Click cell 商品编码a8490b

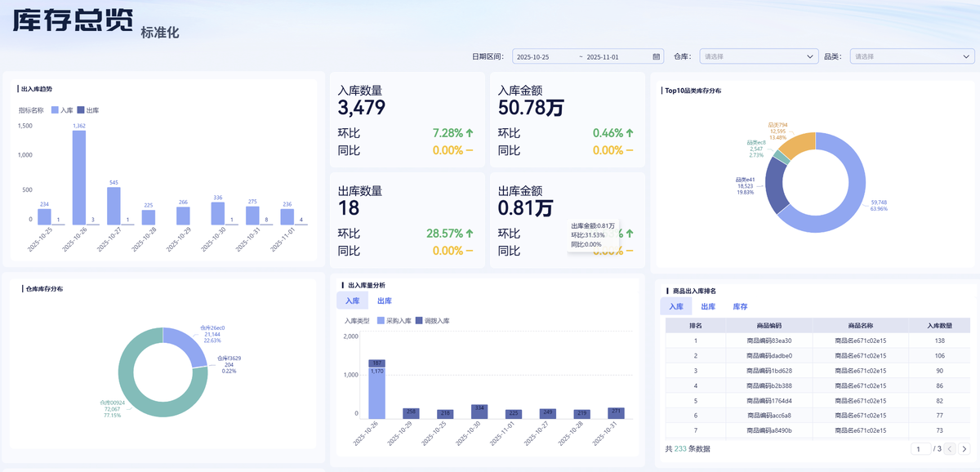(x=769, y=430)
